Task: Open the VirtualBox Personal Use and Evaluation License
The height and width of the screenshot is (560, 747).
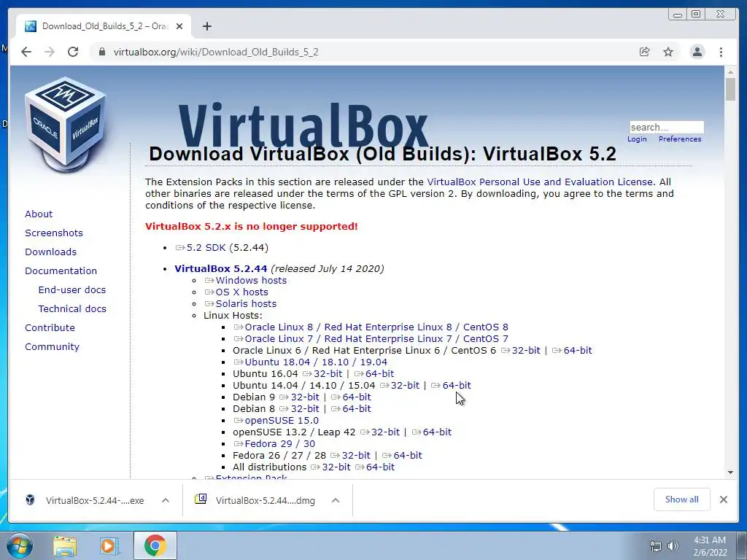Action: pos(540,182)
